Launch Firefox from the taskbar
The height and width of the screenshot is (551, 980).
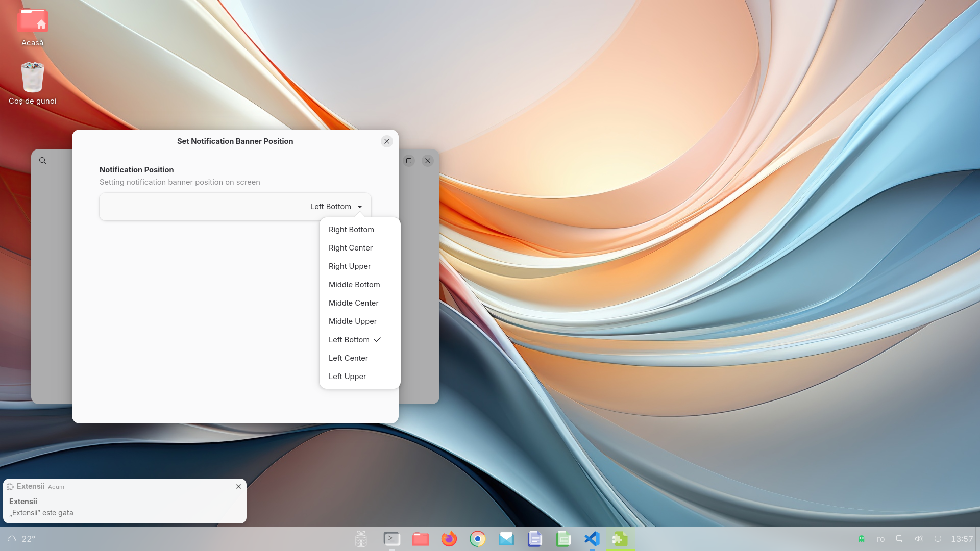(x=449, y=539)
